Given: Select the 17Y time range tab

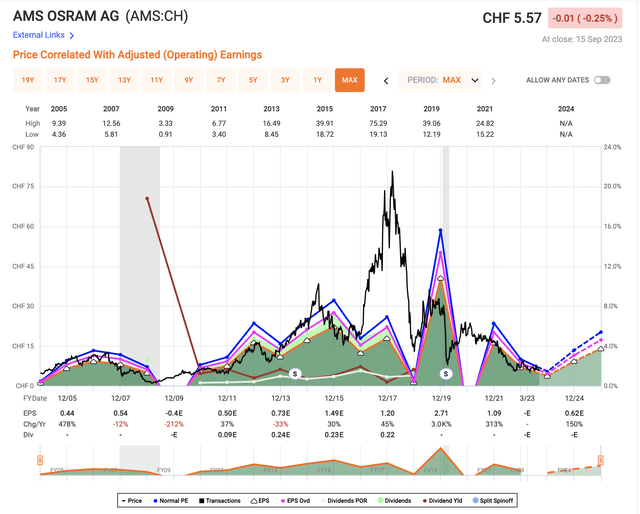Looking at the screenshot, I should click(60, 80).
